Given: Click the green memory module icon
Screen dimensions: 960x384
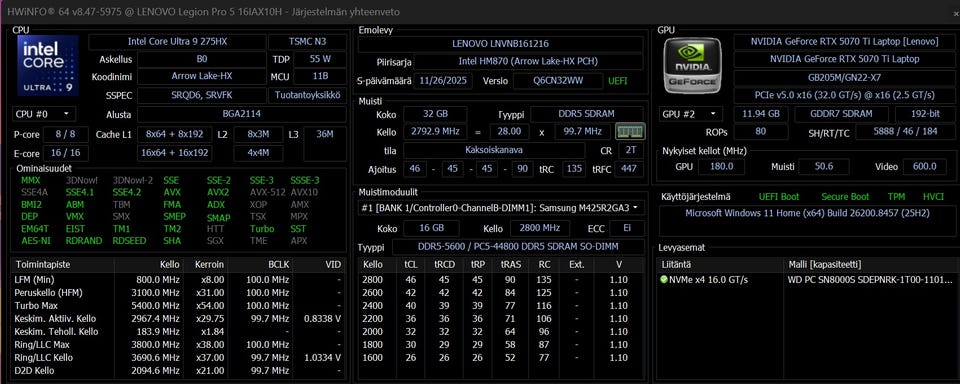Looking at the screenshot, I should [x=629, y=131].
